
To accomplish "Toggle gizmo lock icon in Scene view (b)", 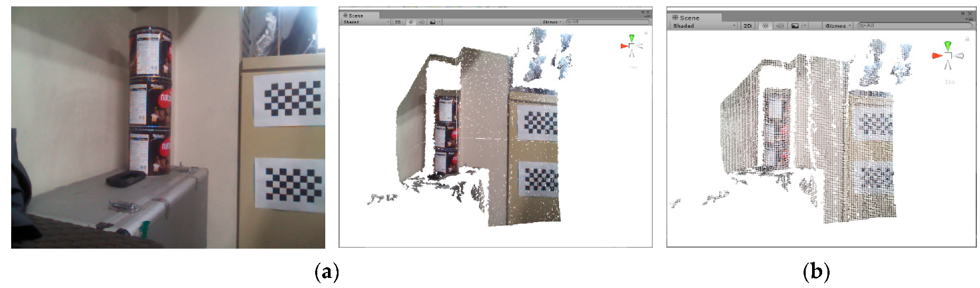I will pos(967,39).
